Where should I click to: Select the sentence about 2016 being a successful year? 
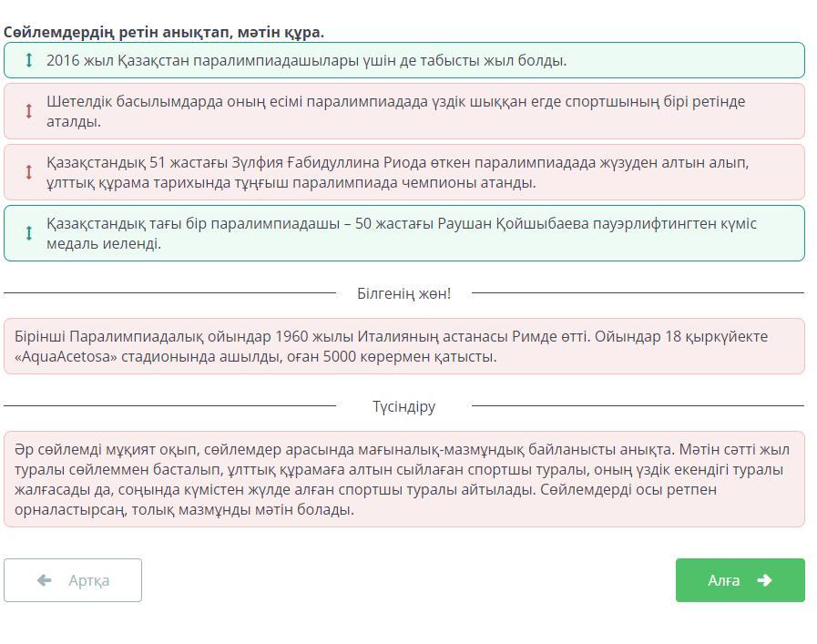point(306,60)
